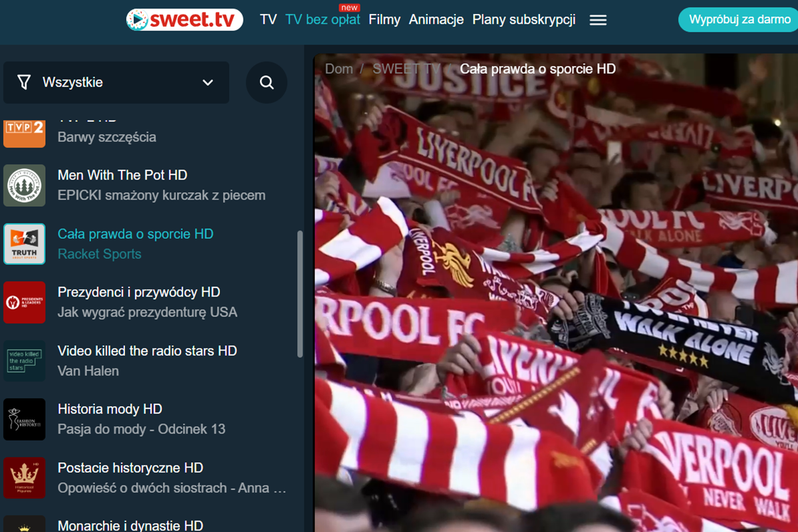Click the Van Halen programme title
798x532 pixels.
[x=88, y=371]
